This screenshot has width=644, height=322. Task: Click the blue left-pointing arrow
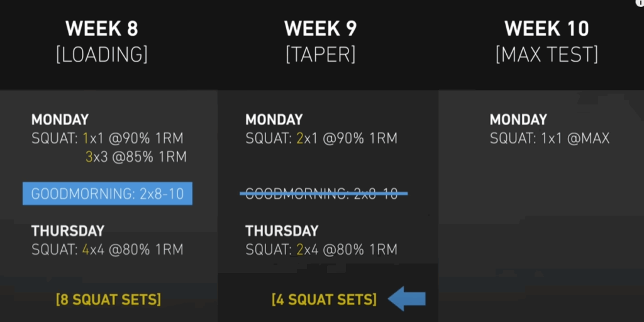407,299
